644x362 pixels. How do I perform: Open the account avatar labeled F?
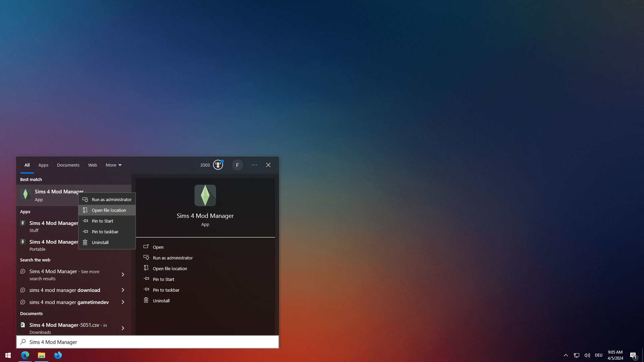coord(237,165)
